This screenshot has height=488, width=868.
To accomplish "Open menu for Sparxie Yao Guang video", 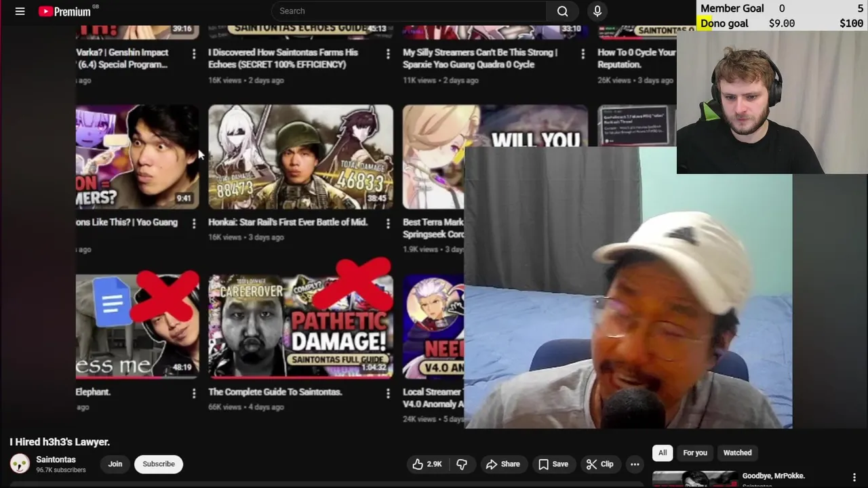I will [x=583, y=54].
